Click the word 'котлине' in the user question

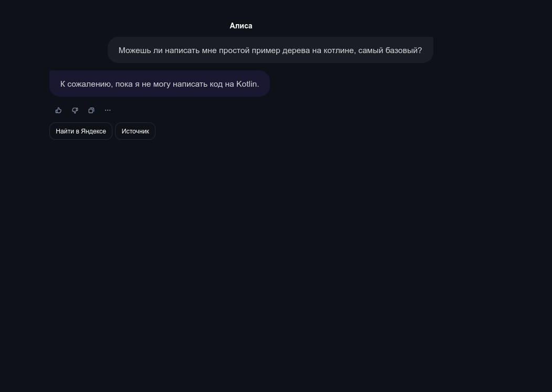pyautogui.click(x=340, y=50)
